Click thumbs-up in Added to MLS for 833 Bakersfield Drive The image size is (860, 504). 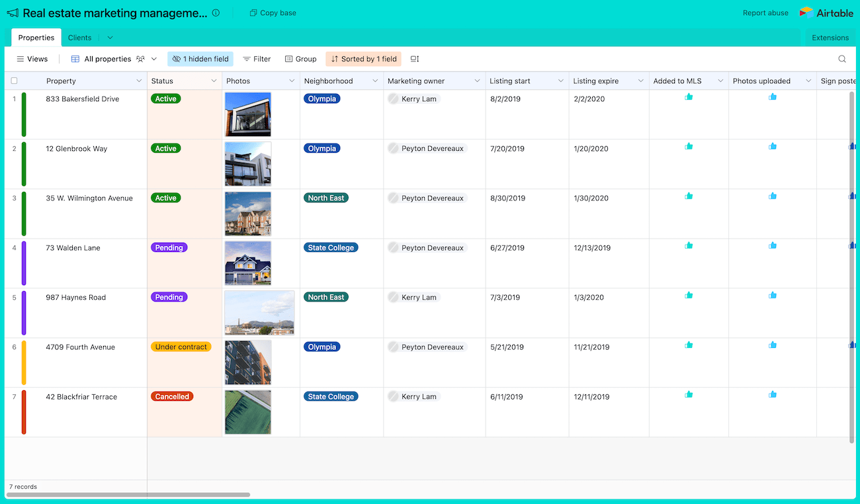tap(689, 97)
